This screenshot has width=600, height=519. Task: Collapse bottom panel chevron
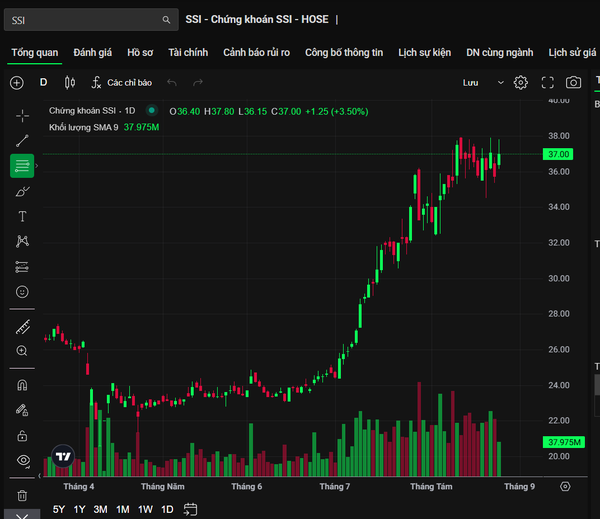pyautogui.click(x=22, y=515)
